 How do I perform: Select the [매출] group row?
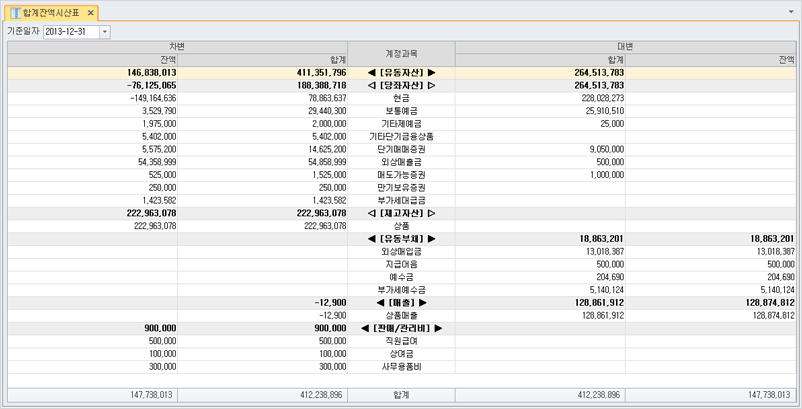click(x=401, y=302)
